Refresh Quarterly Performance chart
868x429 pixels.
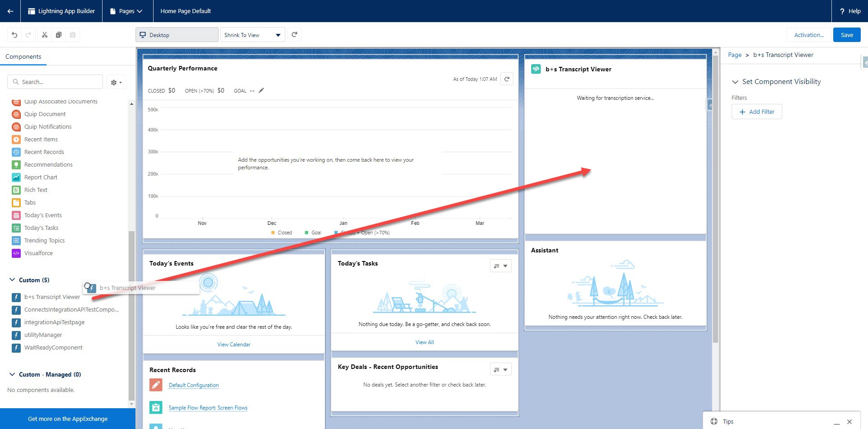(507, 79)
